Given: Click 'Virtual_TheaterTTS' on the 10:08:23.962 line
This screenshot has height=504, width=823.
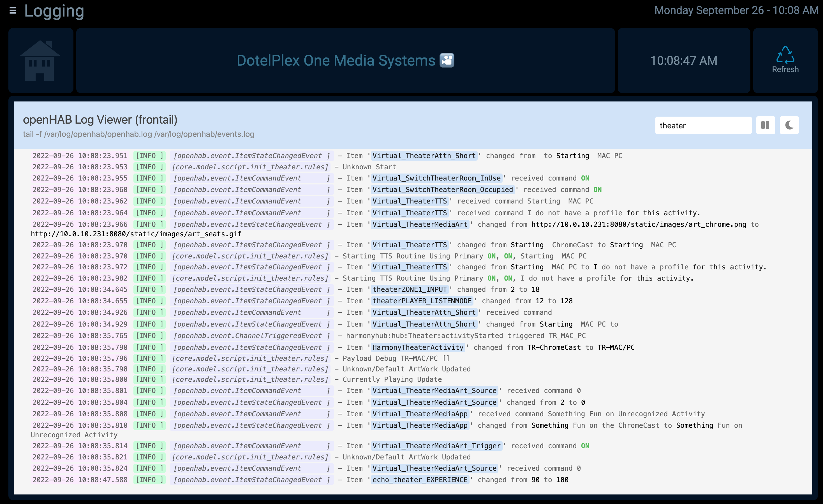Looking at the screenshot, I should pyautogui.click(x=410, y=201).
